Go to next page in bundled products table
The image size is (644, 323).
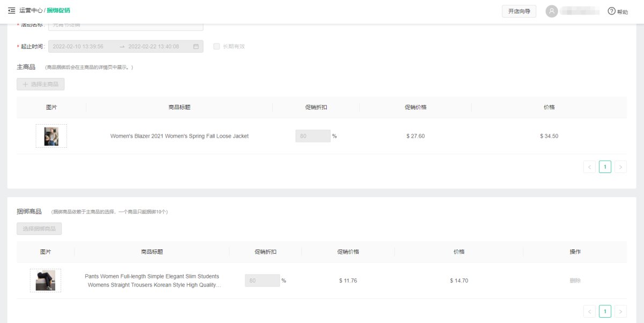click(620, 311)
